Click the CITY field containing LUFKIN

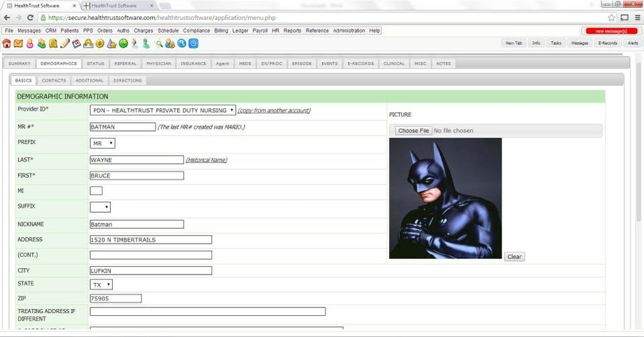pos(151,271)
